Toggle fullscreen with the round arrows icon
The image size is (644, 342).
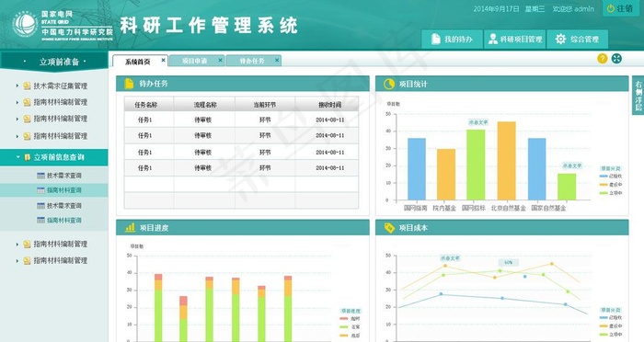(616, 59)
